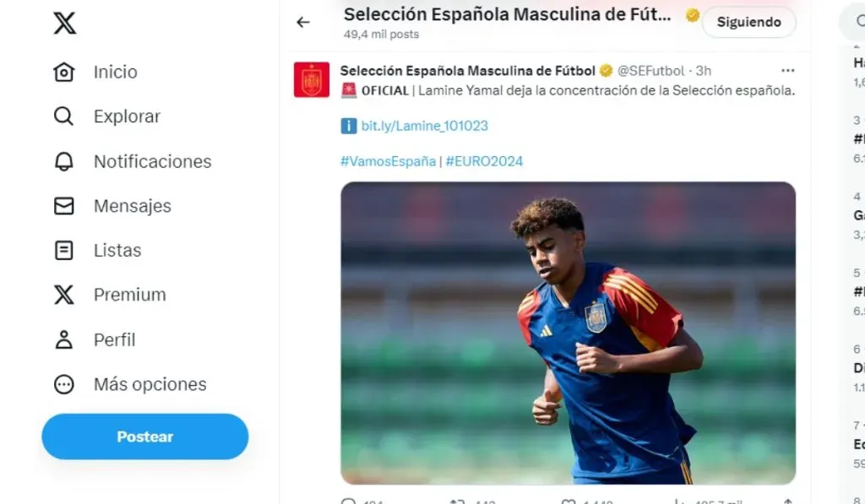Go back with the arrow icon

pyautogui.click(x=303, y=23)
